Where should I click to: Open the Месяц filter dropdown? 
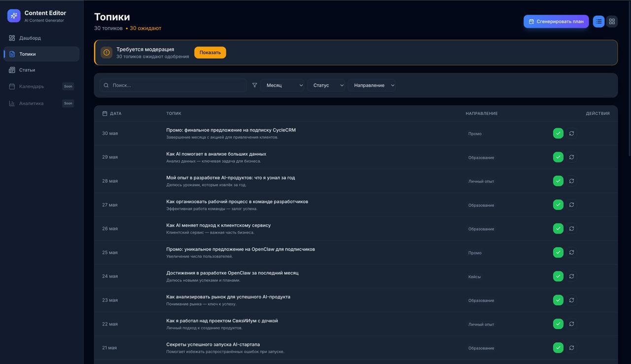(x=282, y=85)
